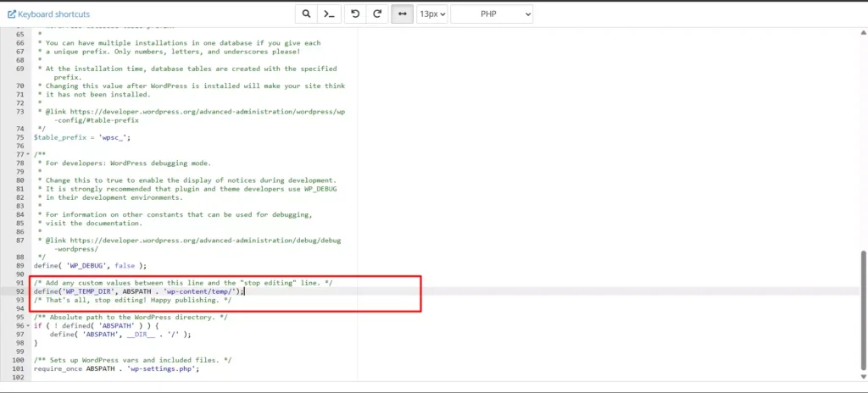Click the undo arrow icon
Viewport: 868px width, 393px height.
pyautogui.click(x=355, y=14)
